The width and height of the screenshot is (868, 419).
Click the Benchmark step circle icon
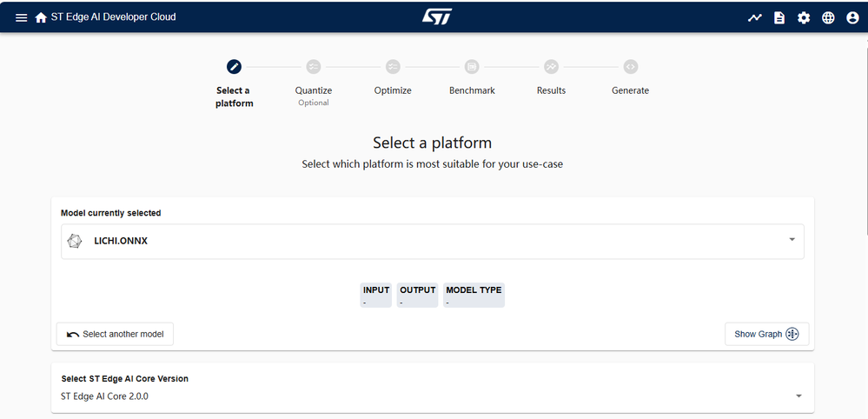click(472, 67)
